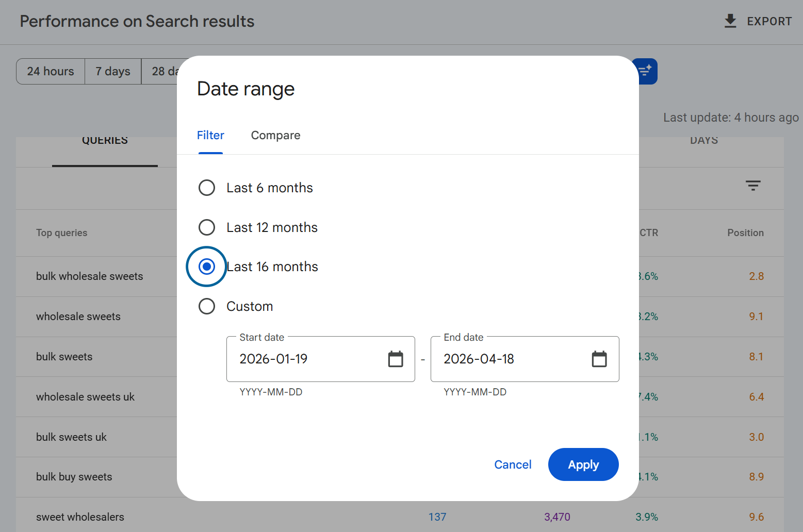This screenshot has width=803, height=532.
Task: Sort by the Position column header
Action: click(x=745, y=233)
